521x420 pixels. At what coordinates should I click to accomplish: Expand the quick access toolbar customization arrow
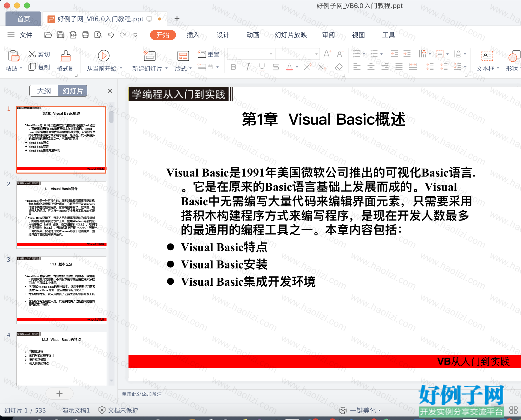(135, 35)
